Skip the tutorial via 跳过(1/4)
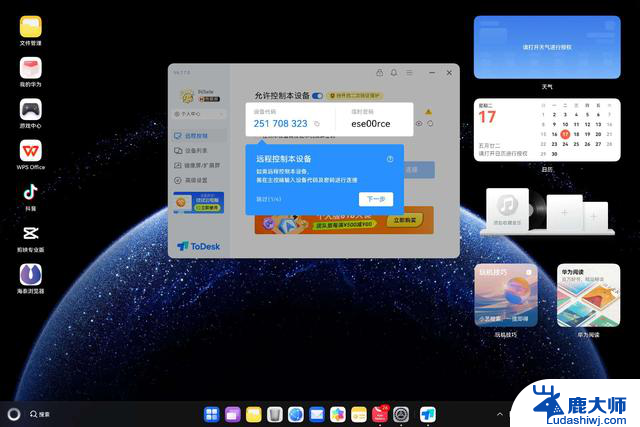The image size is (640, 427). pyautogui.click(x=269, y=199)
